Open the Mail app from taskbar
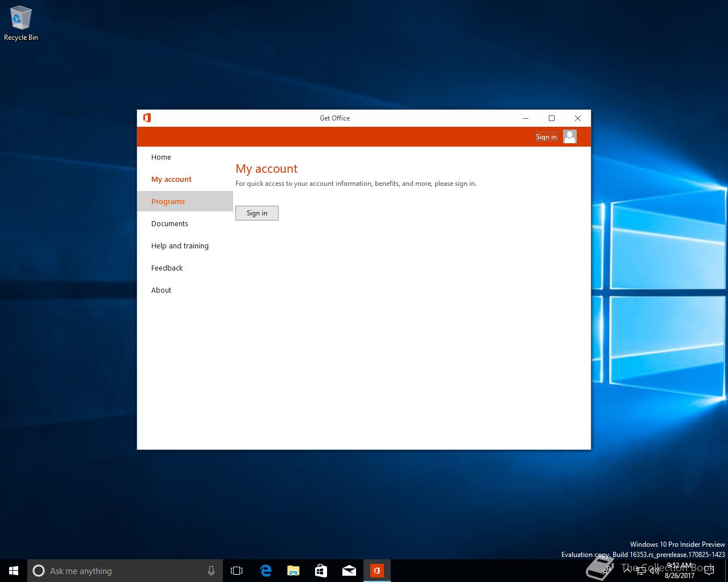728x582 pixels. pos(349,571)
